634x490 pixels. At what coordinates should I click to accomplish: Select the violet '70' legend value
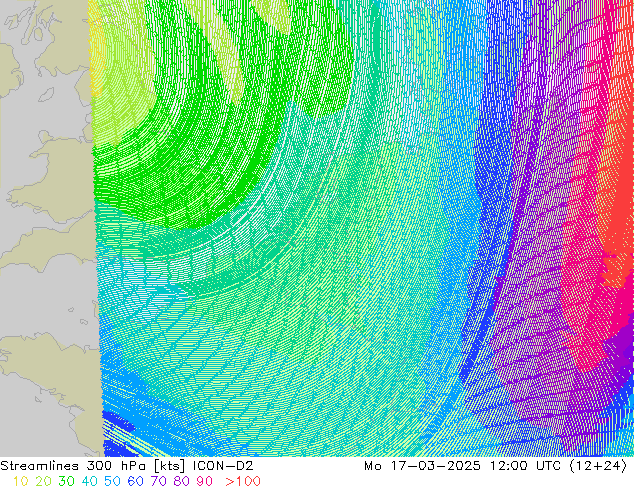pyautogui.click(x=158, y=482)
